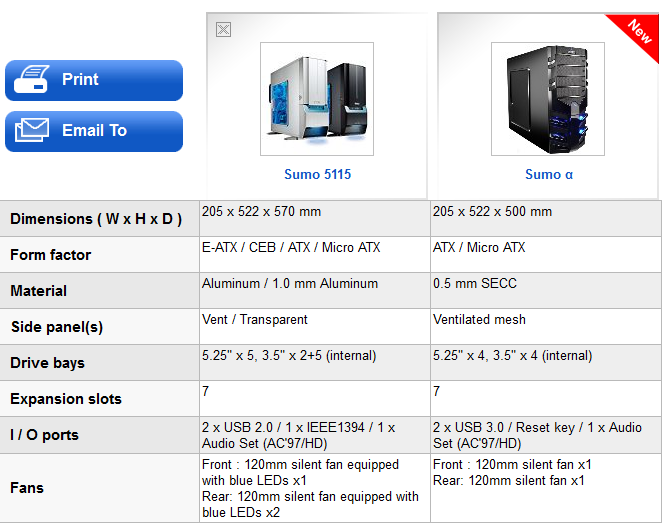
Task: Click the Print button label
Action: pos(80,79)
